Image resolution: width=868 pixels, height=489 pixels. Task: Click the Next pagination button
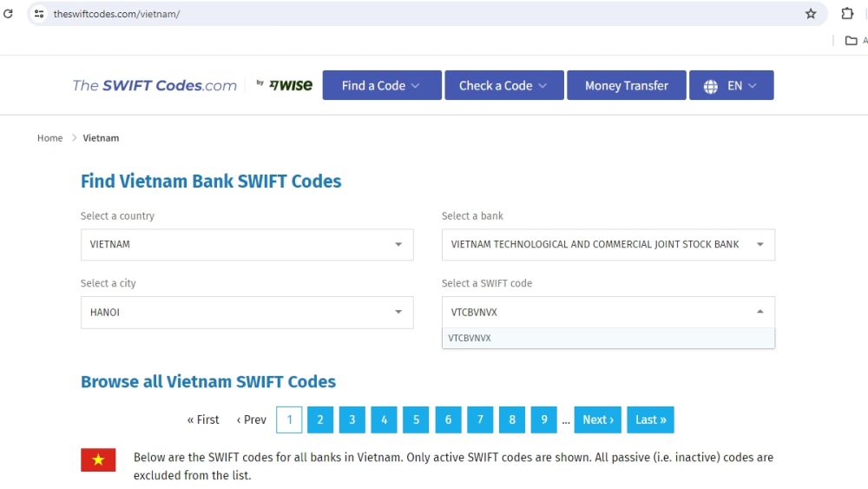pos(598,420)
